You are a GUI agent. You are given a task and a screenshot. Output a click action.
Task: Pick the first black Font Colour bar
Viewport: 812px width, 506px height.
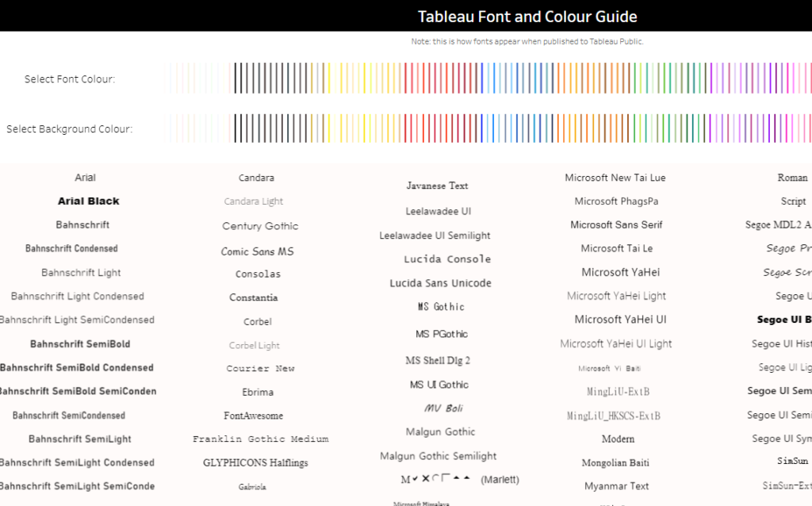point(235,79)
